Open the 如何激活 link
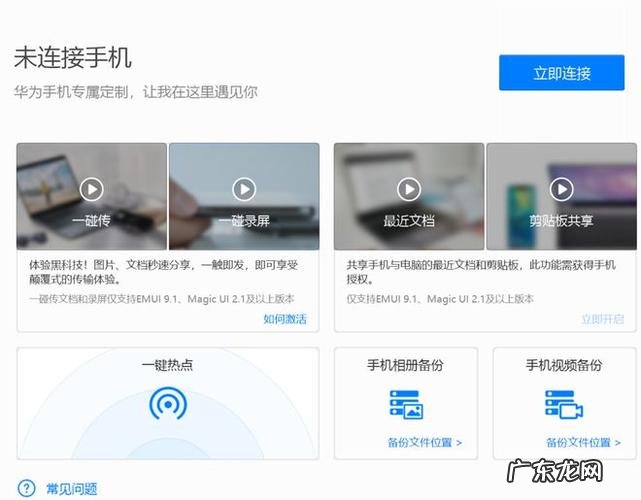The width and height of the screenshot is (641, 500). pos(285,319)
